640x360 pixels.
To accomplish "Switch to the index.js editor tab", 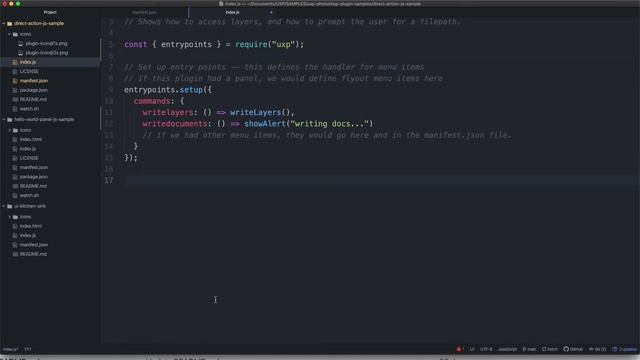I will click(232, 13).
